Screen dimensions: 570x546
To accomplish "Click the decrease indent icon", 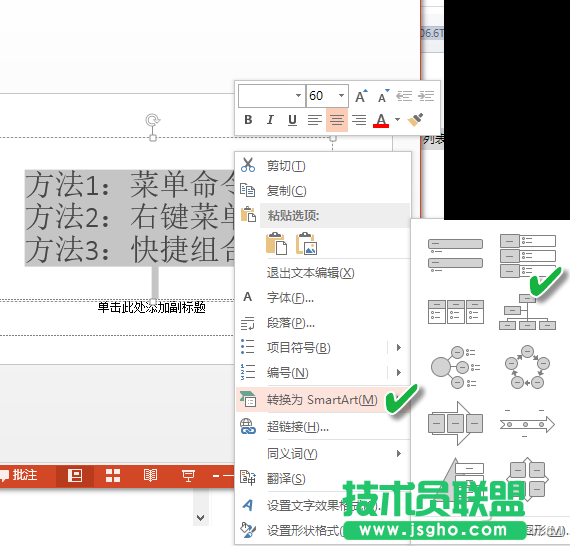I will [404, 96].
